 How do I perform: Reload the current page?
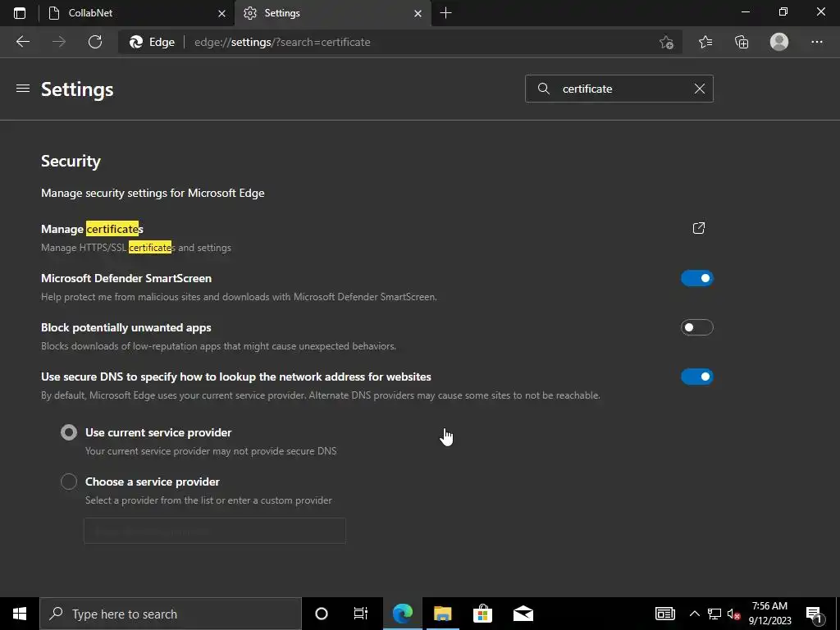(95, 42)
